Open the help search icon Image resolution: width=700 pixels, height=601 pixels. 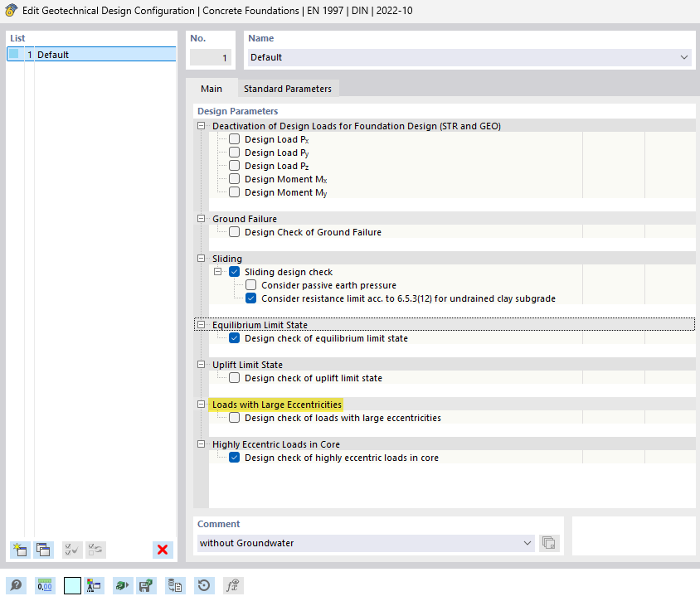[17, 585]
